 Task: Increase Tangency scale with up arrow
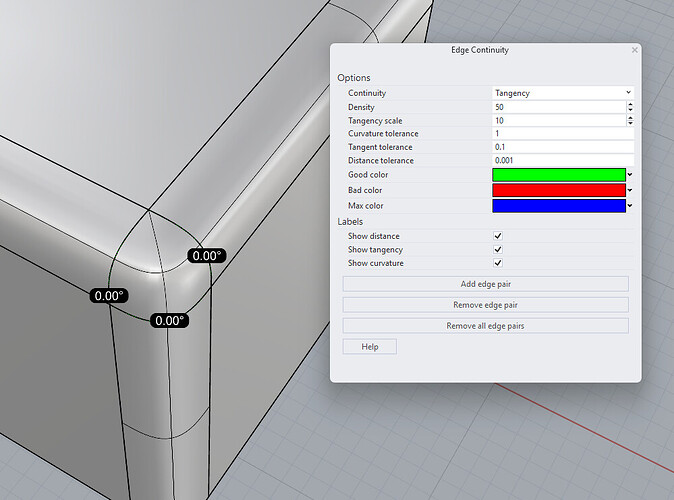(630, 118)
